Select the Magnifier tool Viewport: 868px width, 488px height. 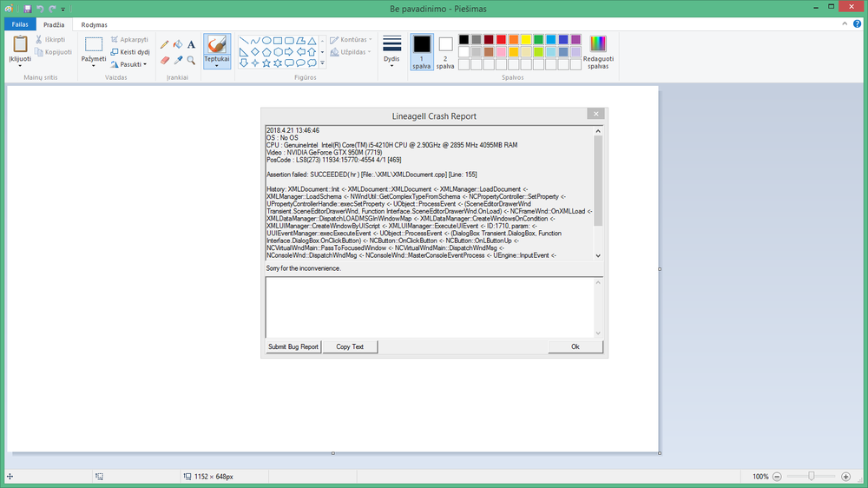pos(191,61)
